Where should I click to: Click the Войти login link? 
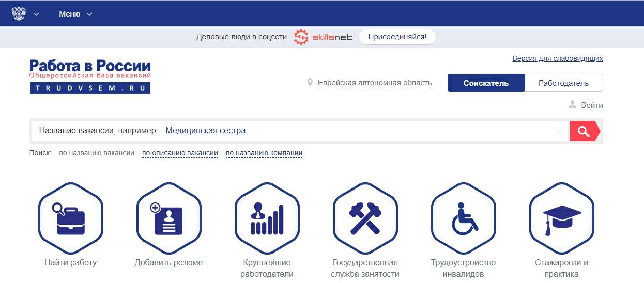[592, 105]
